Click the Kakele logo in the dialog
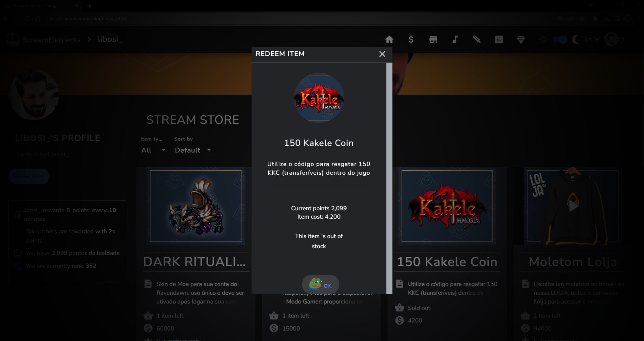This screenshot has width=644, height=341. [x=319, y=98]
